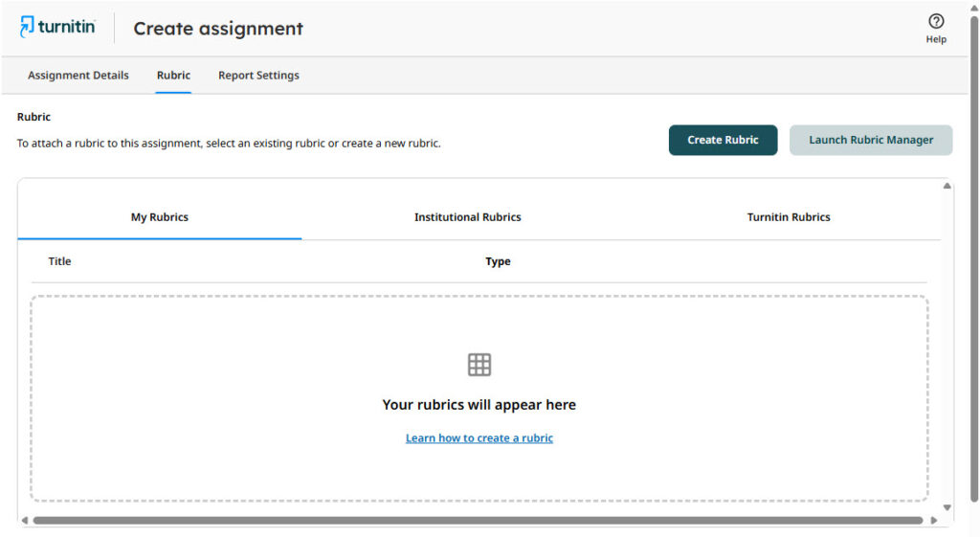Click the horizontal scrollbar thumb
The height and width of the screenshot is (537, 980).
pos(479,521)
